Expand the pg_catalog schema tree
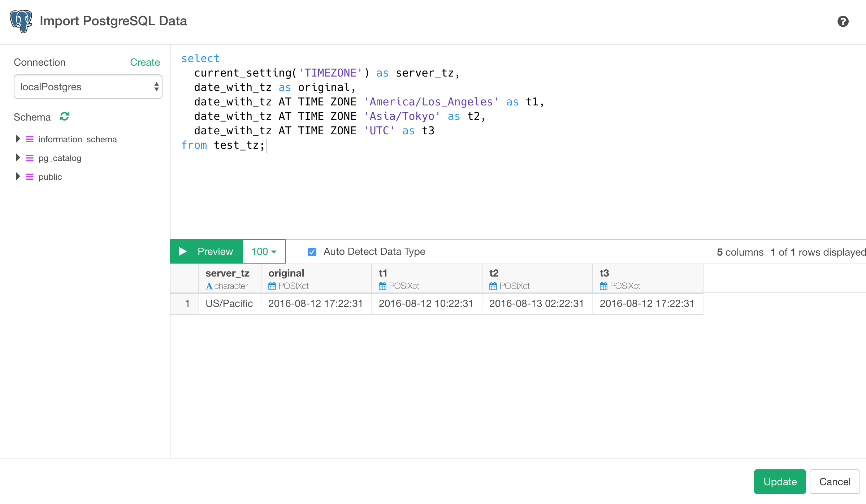Viewport: 866px width, 504px height. [17, 157]
